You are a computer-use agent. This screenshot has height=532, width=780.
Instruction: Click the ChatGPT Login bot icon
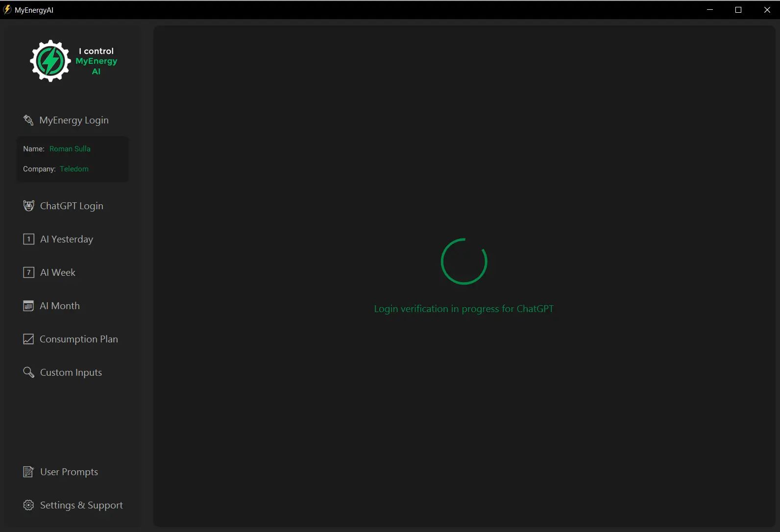[28, 206]
